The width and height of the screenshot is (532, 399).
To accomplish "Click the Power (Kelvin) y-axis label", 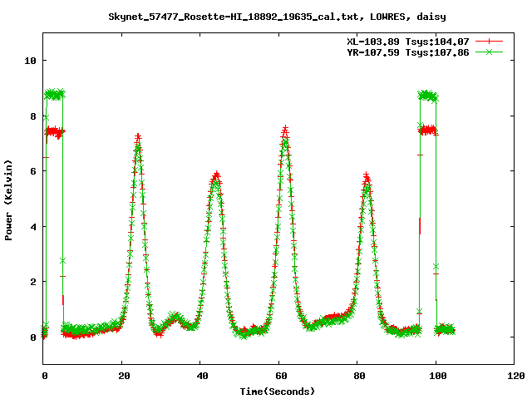I will (x=8, y=199).
